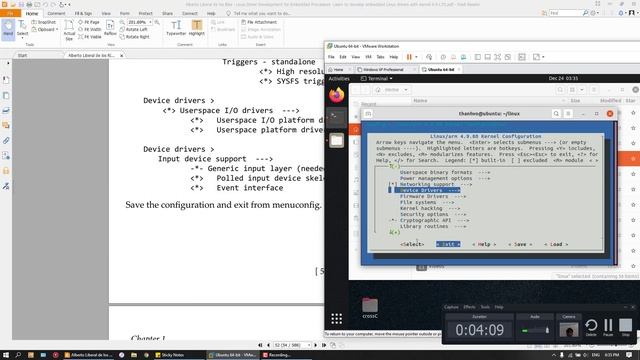
Task: Open the page number dropdown in the navigation bar
Action: click(309, 345)
